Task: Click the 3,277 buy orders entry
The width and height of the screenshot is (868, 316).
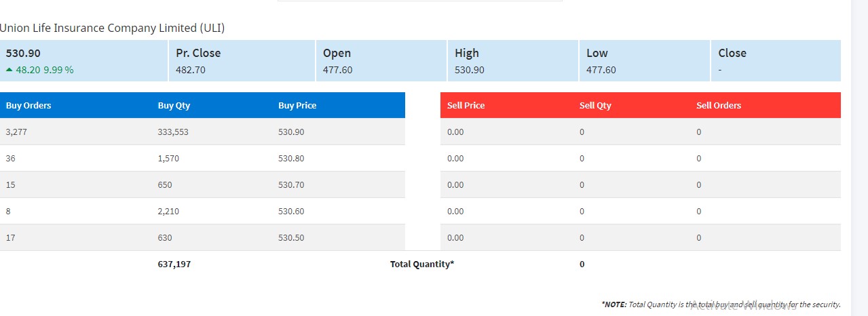Action: tap(16, 132)
